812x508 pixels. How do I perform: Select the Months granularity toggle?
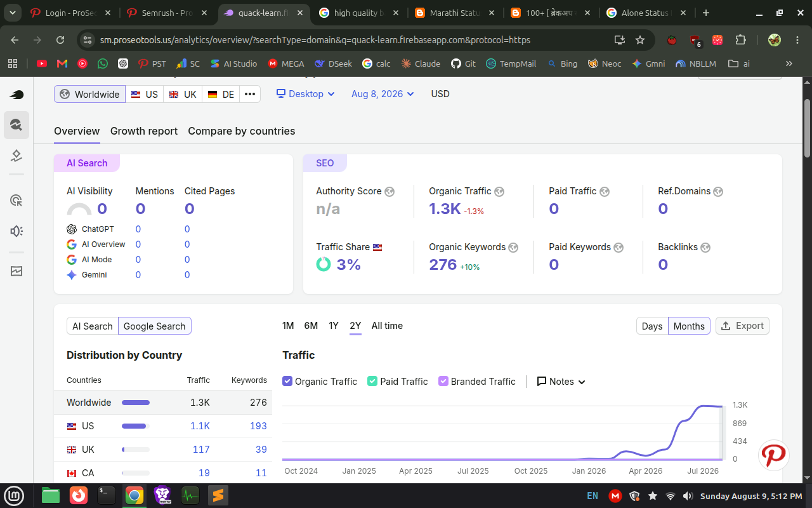[689, 326]
